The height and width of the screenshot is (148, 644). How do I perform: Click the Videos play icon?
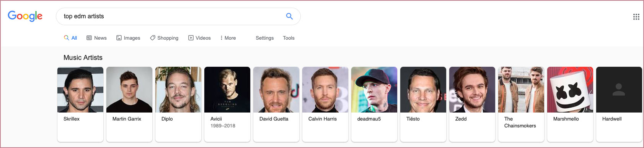point(191,38)
